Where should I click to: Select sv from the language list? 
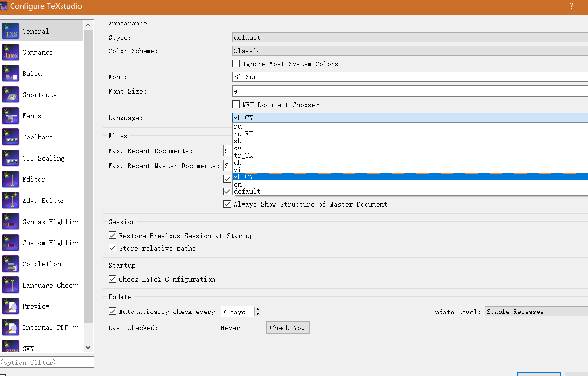(410, 149)
